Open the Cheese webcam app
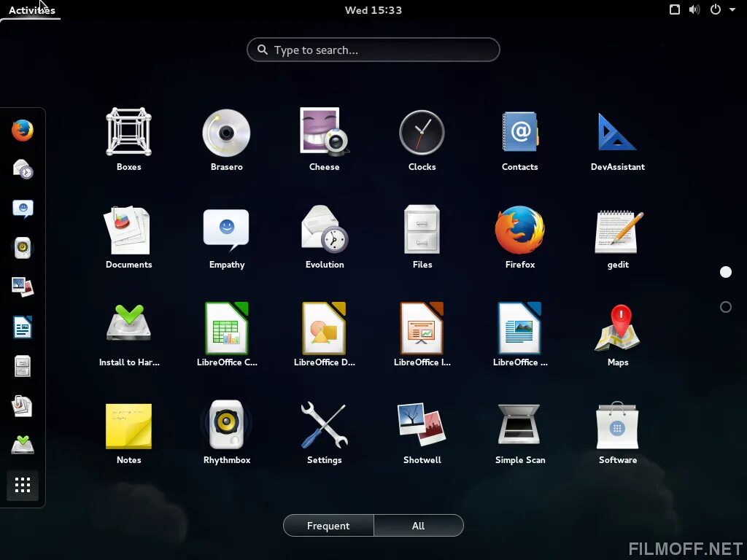Viewport: 747px width, 560px height. point(325,139)
